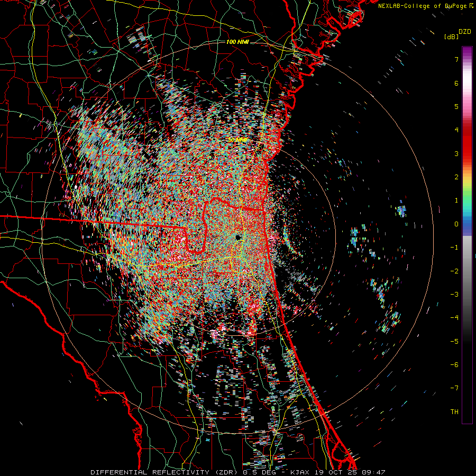Click the 4 dB scale label
Image resolution: width=476 pixels, height=476 pixels.
tap(456, 130)
